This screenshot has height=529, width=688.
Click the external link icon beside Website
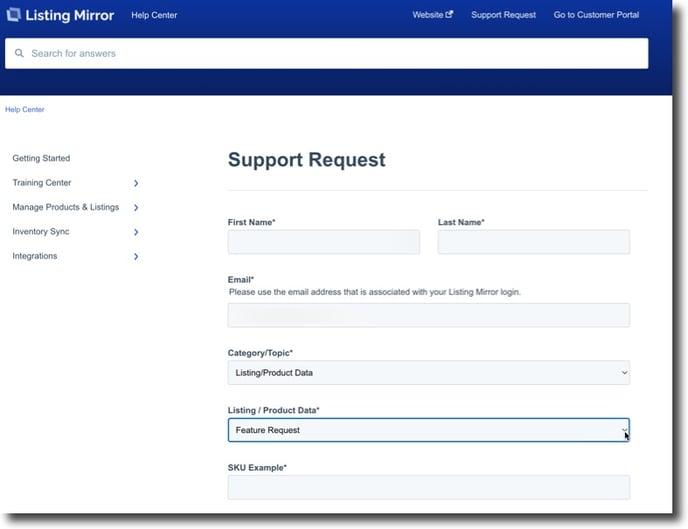[449, 14]
